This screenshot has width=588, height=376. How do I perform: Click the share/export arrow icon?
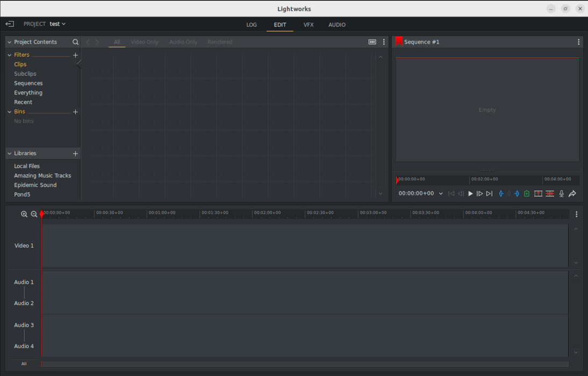point(572,193)
